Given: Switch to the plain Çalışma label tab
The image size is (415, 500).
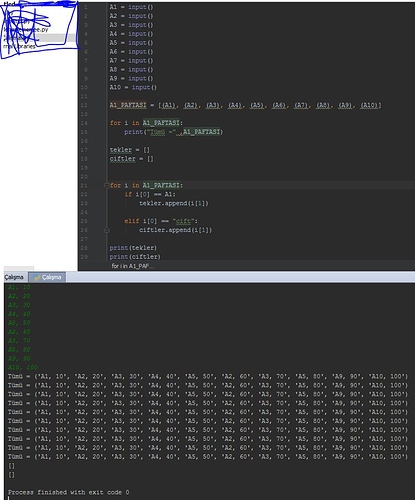Looking at the screenshot, I should click(14, 277).
